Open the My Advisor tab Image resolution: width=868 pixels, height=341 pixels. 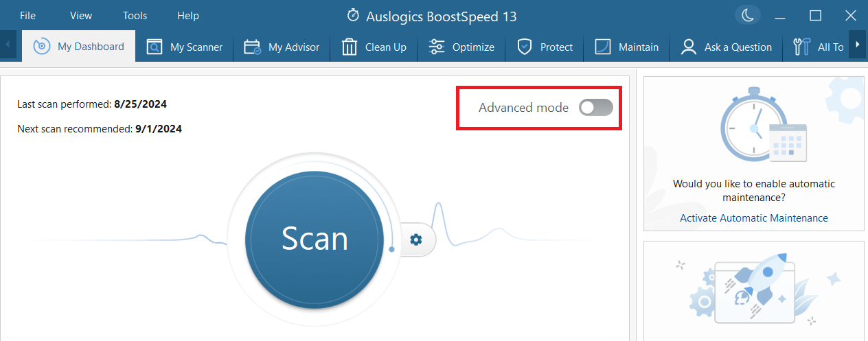click(x=282, y=47)
